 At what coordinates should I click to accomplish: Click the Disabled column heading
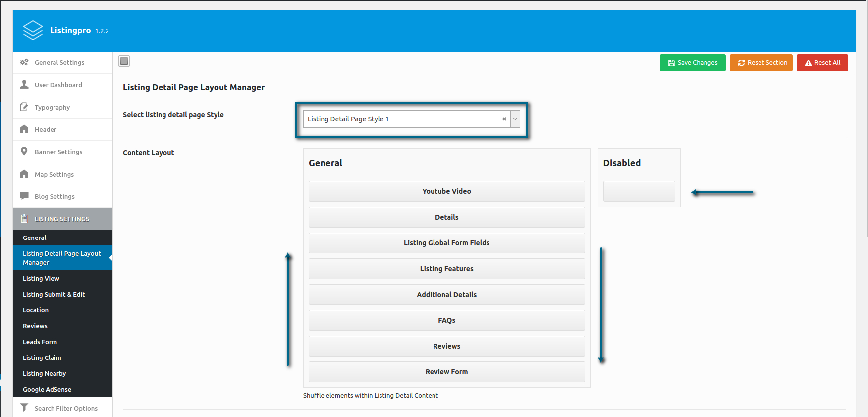pos(622,163)
